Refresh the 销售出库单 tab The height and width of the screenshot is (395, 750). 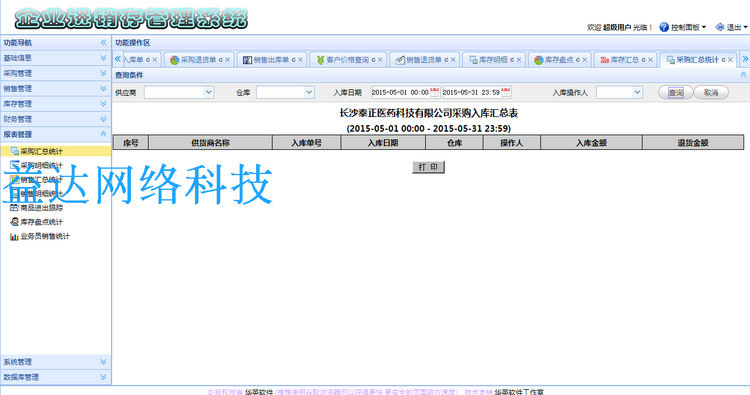(293, 60)
